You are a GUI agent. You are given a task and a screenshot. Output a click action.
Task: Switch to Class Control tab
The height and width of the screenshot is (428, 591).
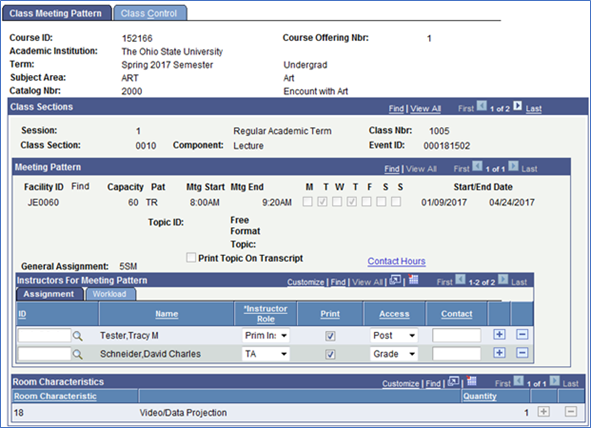[x=150, y=13]
